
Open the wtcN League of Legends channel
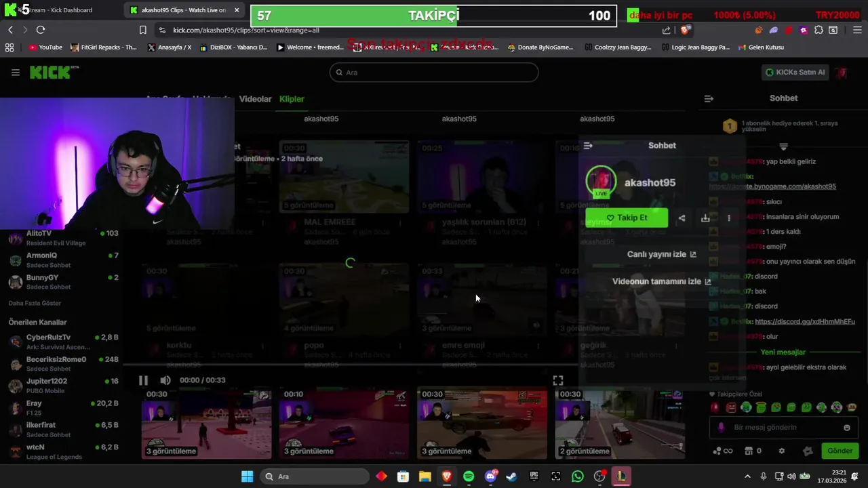pyautogui.click(x=63, y=451)
